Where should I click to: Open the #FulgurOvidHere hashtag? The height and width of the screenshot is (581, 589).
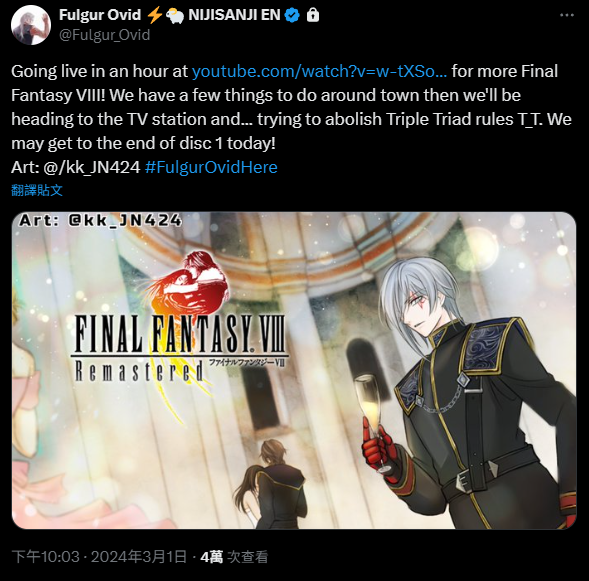point(211,167)
